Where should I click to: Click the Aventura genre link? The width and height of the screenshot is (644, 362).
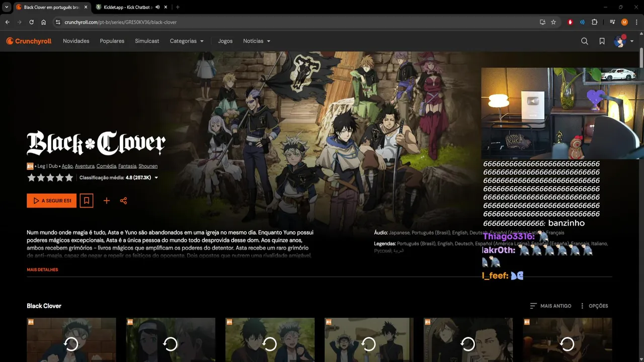point(85,166)
